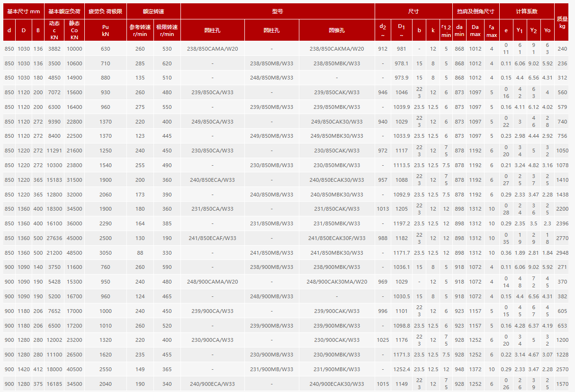Click the 额定转速 header
Image resolution: width=575 pixels, height=392 pixels.
(153, 11)
